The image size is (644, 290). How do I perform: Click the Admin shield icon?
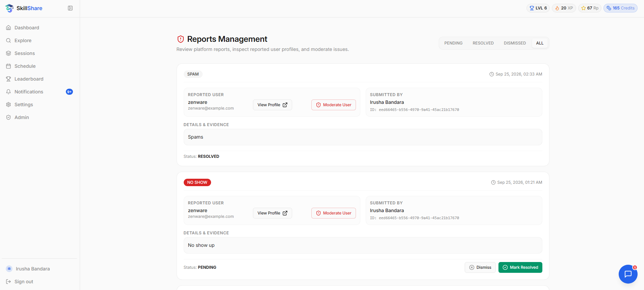8,117
